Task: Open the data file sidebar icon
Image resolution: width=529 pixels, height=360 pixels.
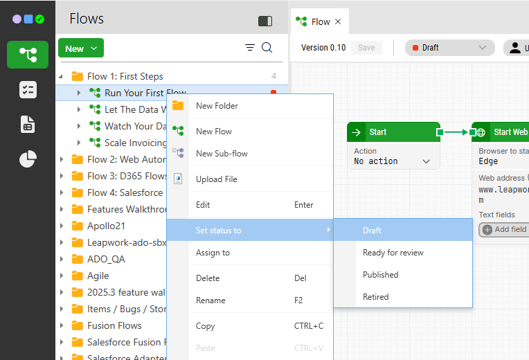Action: pos(28,124)
